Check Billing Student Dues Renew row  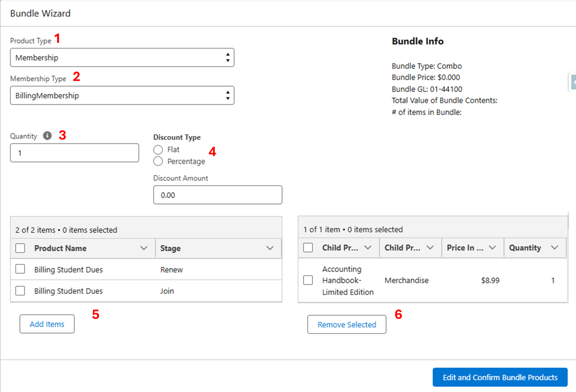coord(20,269)
